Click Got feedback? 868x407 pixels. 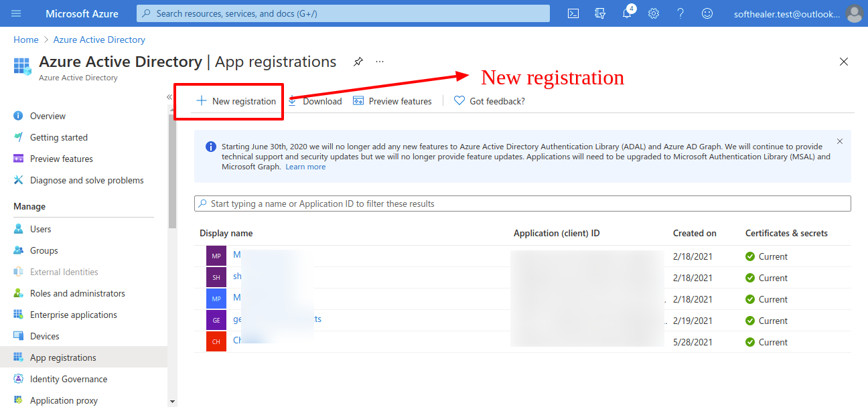[x=490, y=101]
